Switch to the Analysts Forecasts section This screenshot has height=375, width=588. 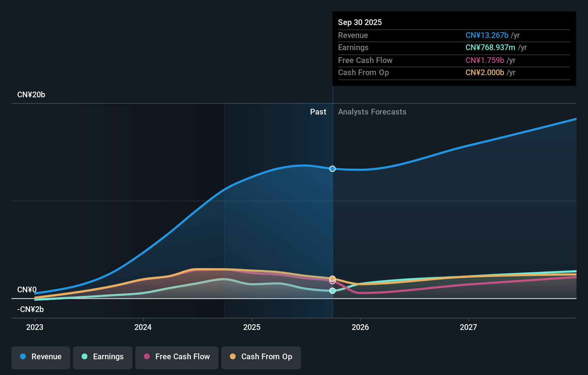click(x=372, y=112)
